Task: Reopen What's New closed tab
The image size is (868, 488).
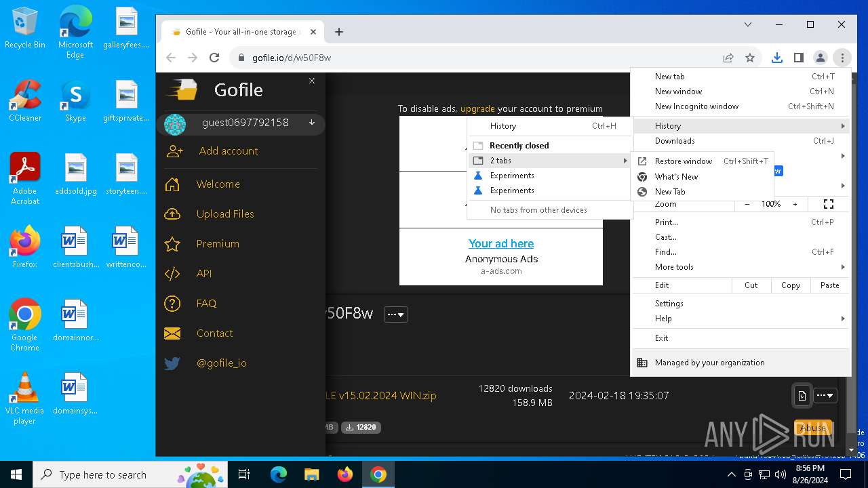Action: click(x=703, y=177)
